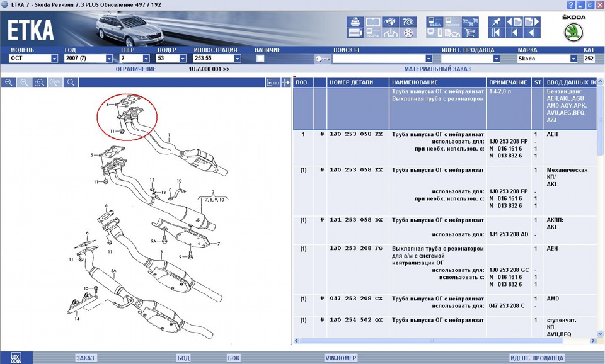Go to next page with right-arrow document icon
The height and width of the screenshot is (364, 605).
click(x=532, y=22)
